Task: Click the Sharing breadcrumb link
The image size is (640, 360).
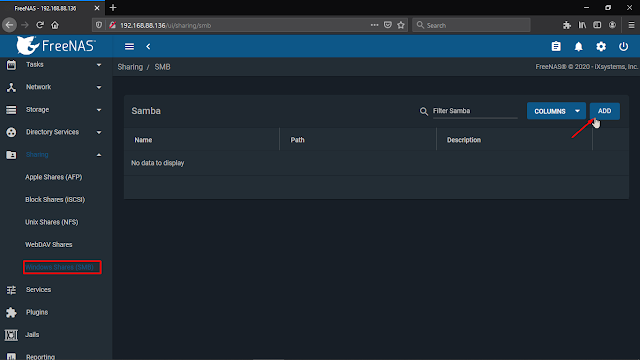Action: coord(130,67)
